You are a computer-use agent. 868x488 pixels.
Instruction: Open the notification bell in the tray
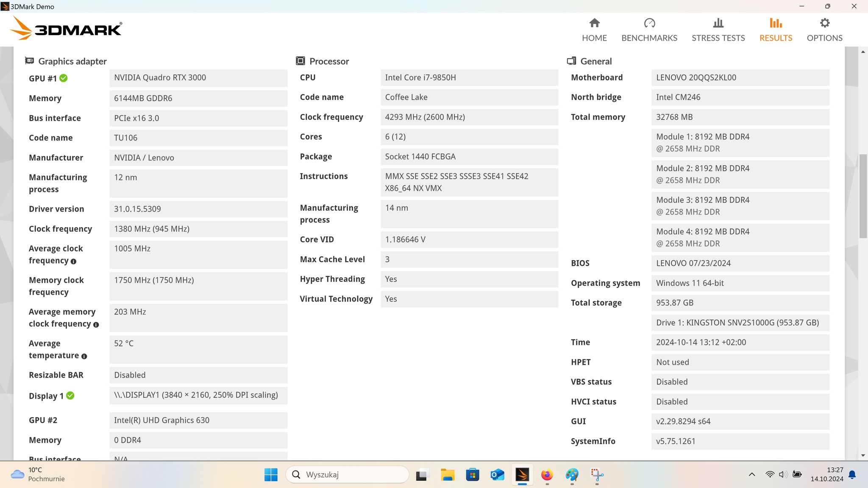click(852, 474)
